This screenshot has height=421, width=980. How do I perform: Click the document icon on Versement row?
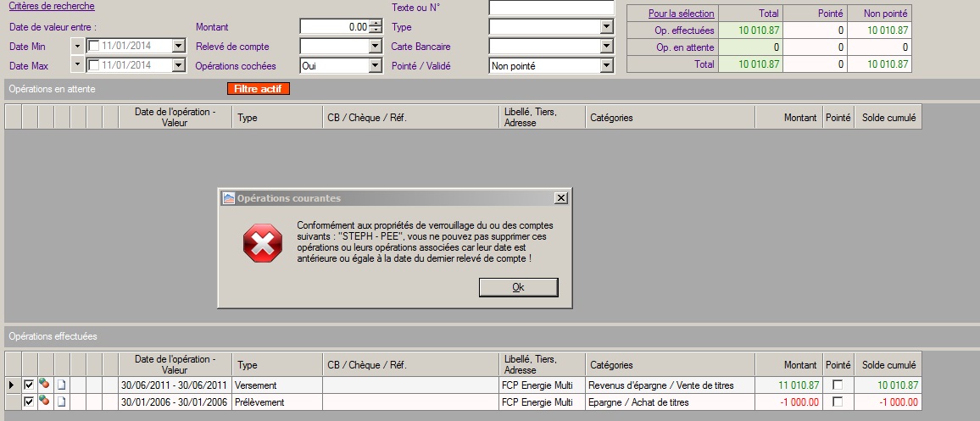(61, 385)
